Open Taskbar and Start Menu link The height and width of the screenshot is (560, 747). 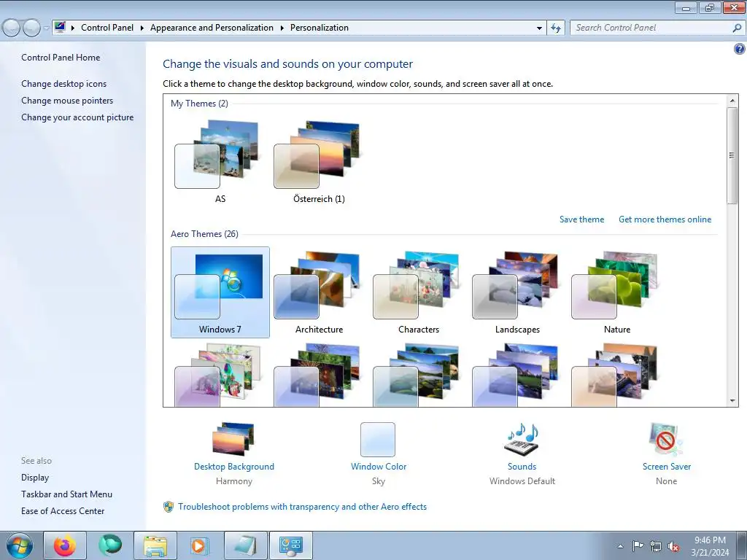66,494
